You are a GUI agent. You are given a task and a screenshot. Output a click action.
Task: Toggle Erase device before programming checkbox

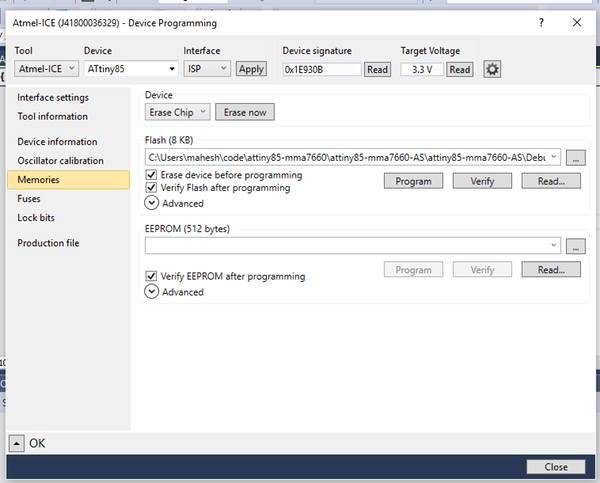152,175
